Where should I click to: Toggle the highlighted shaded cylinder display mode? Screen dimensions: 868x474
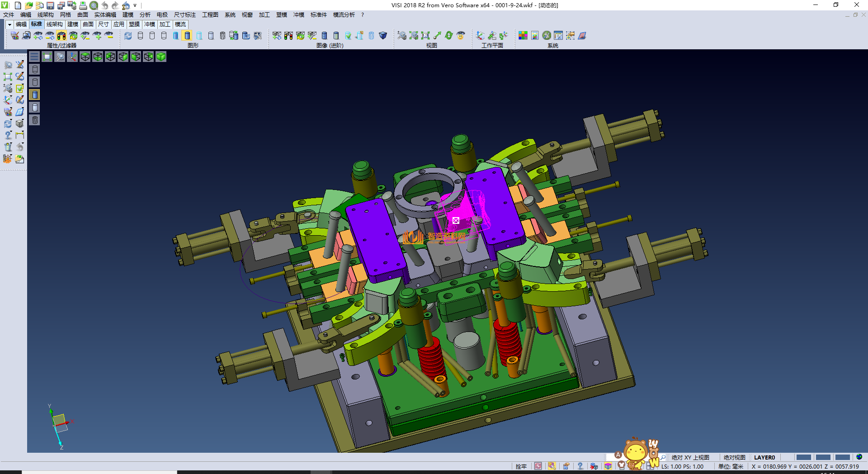point(187,35)
